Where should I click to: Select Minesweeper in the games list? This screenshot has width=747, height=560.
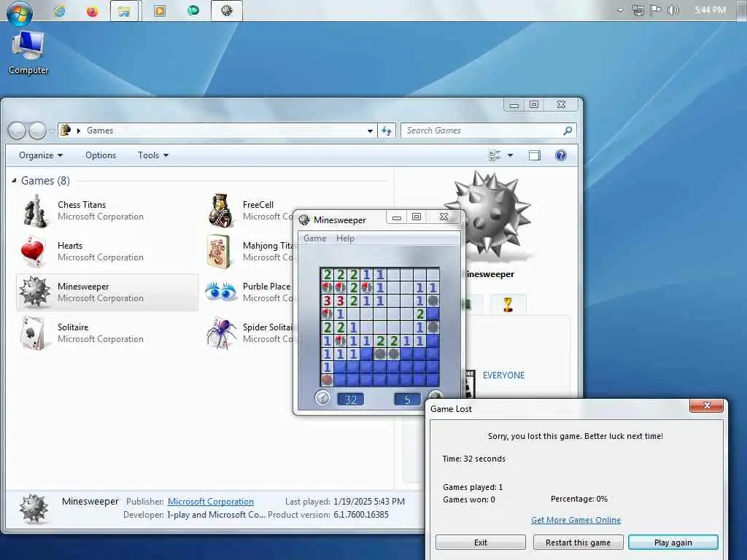pyautogui.click(x=107, y=292)
